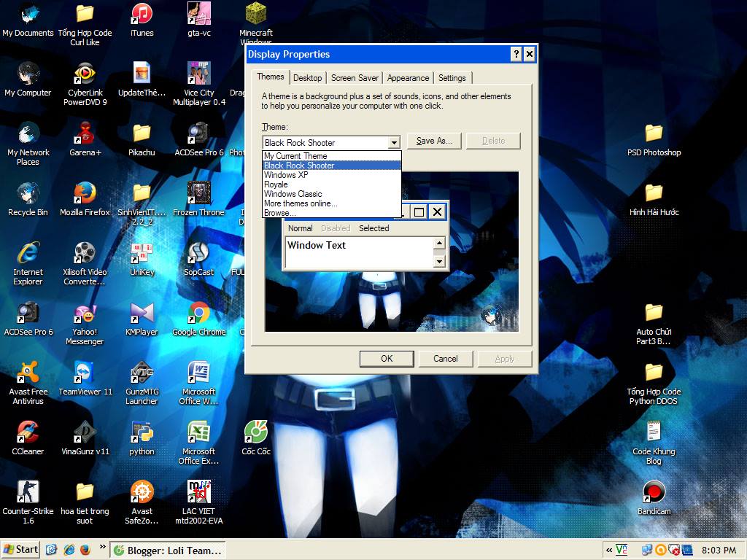Click the Display Properties help button

pos(516,54)
